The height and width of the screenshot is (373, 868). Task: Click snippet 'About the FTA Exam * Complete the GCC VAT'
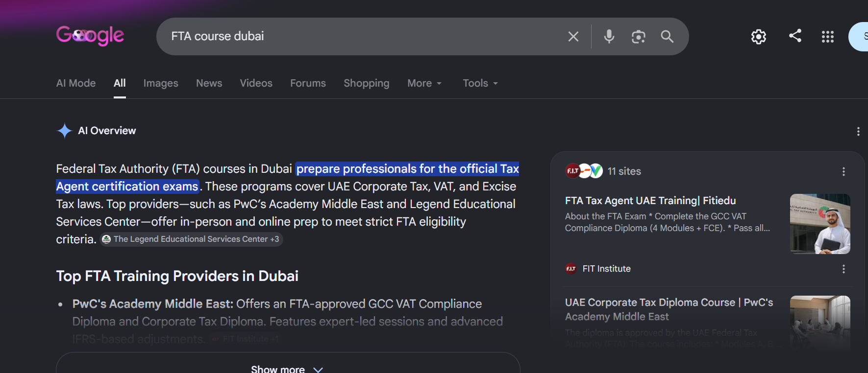click(656, 216)
